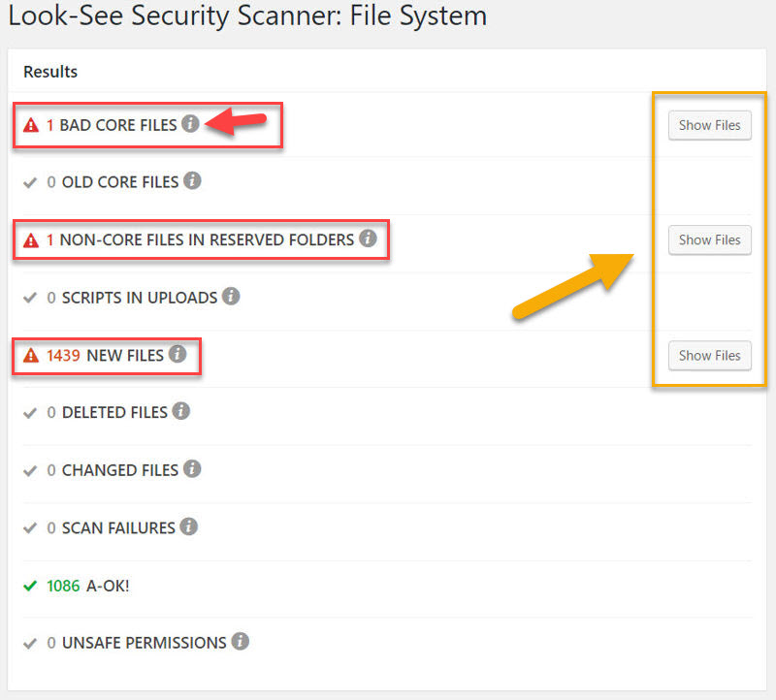Click Show Files for BAD CORE FILES
Screen dimensions: 776x700
[709, 125]
